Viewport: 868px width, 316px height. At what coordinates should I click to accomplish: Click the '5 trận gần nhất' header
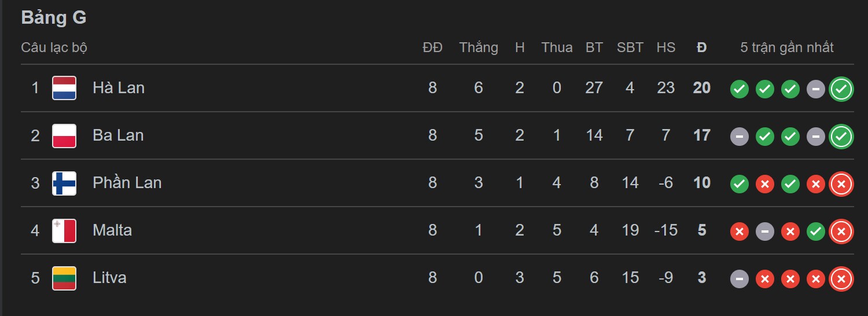pos(787,47)
